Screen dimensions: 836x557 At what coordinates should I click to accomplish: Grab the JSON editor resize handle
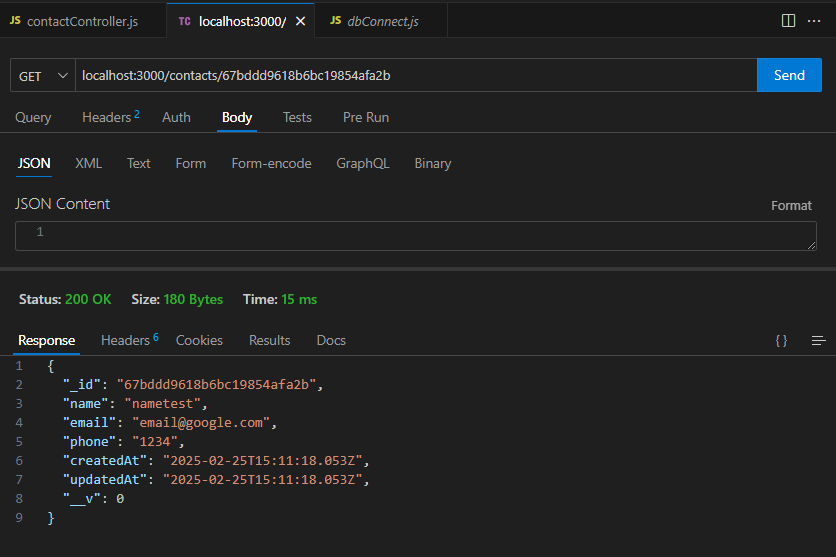point(811,245)
